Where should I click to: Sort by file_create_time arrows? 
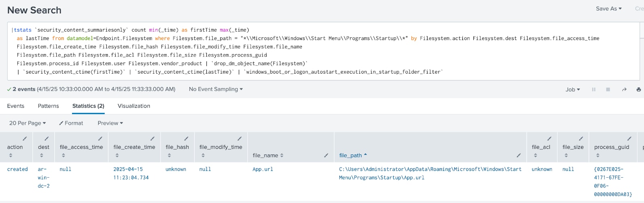(x=117, y=155)
